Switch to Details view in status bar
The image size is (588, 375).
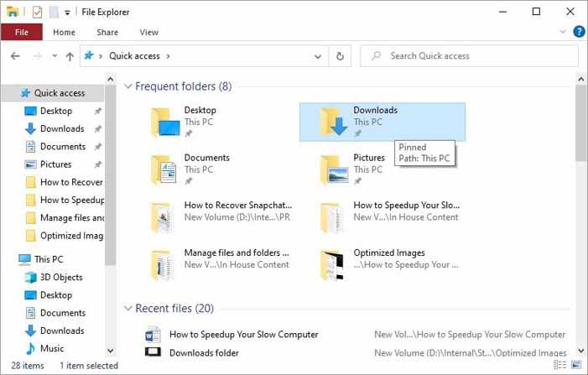pos(559,365)
